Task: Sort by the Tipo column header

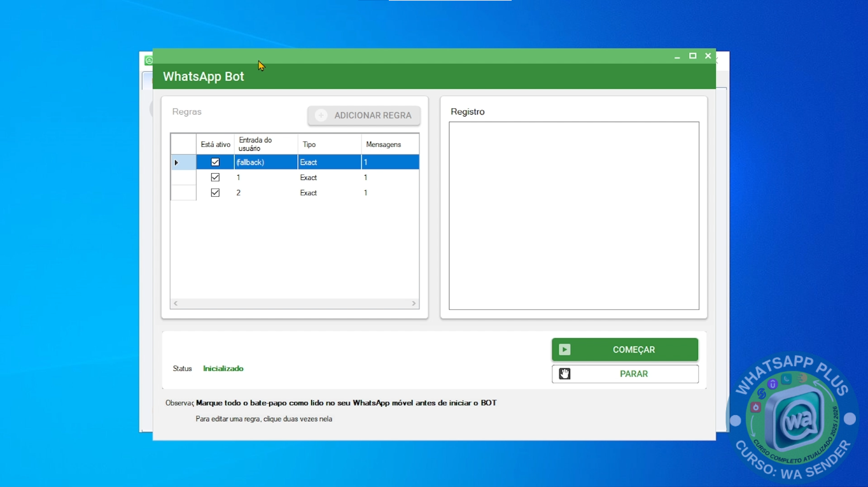Action: [x=330, y=145]
